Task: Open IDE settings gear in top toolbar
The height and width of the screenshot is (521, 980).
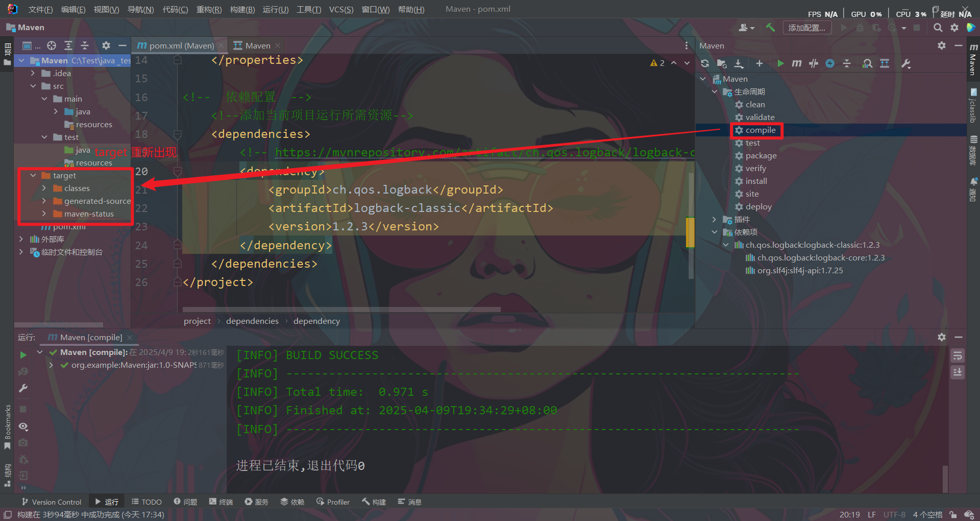Action: (954, 28)
